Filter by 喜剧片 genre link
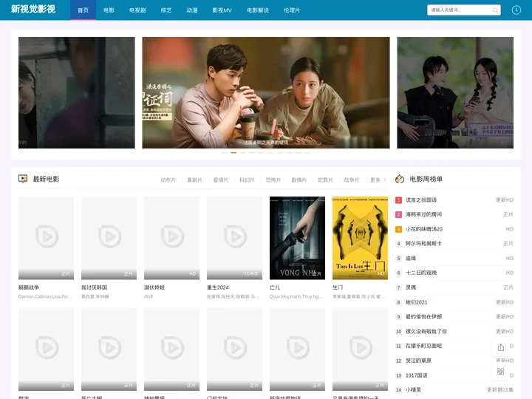 tap(194, 180)
